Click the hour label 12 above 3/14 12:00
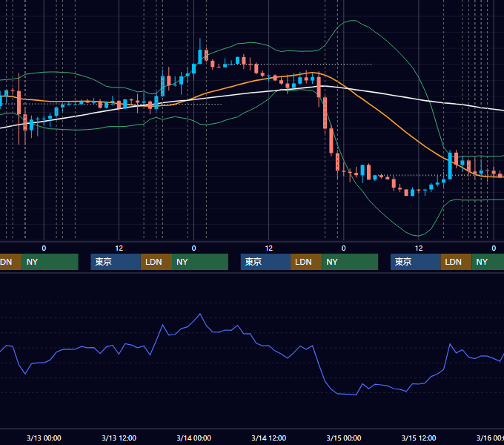The image size is (504, 445). (269, 248)
